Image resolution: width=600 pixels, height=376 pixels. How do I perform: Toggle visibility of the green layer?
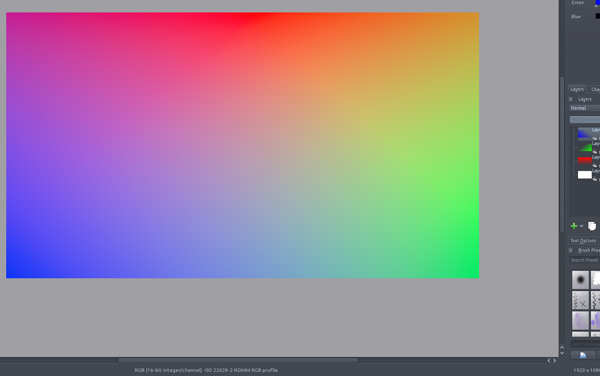click(594, 152)
